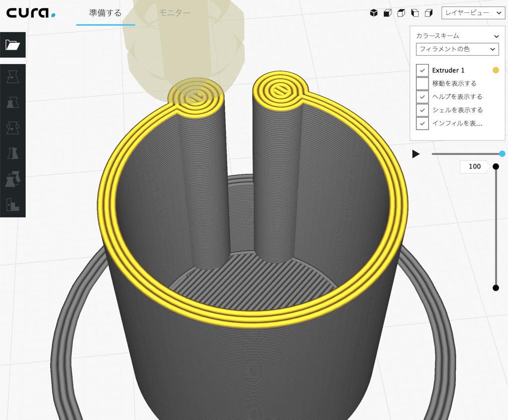This screenshot has width=508, height=420.
Task: Uncheck the シェルを表示する checkbox
Action: pyautogui.click(x=422, y=110)
